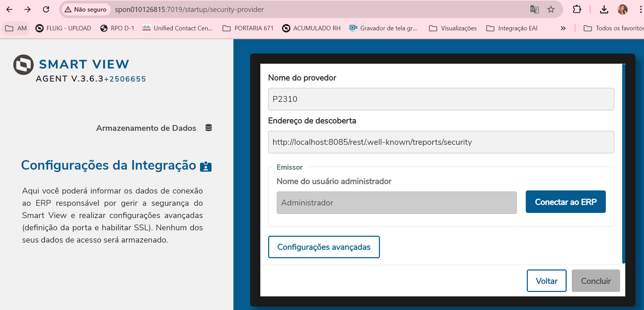Click the 'Conectar ao ERP' button

(x=566, y=202)
